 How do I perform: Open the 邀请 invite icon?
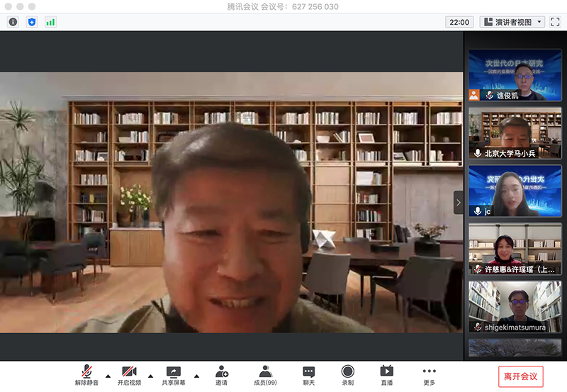222,375
